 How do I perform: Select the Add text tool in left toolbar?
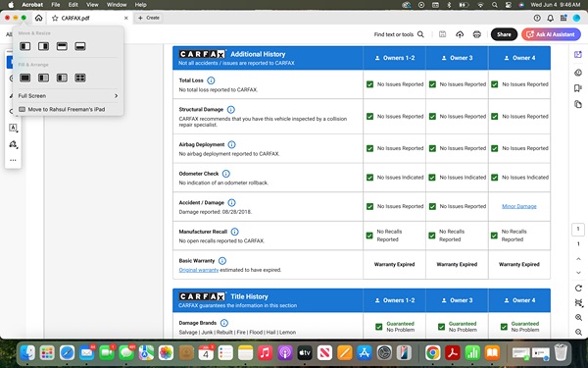coord(13,128)
